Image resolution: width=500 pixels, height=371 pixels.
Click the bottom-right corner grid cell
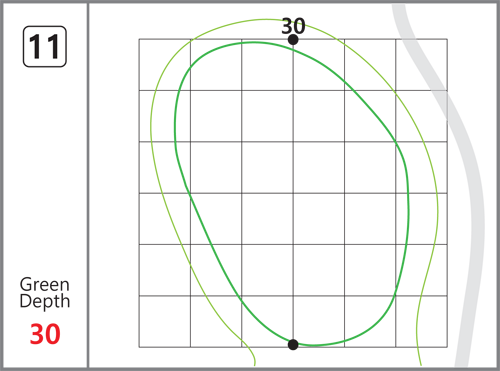coord(422,321)
